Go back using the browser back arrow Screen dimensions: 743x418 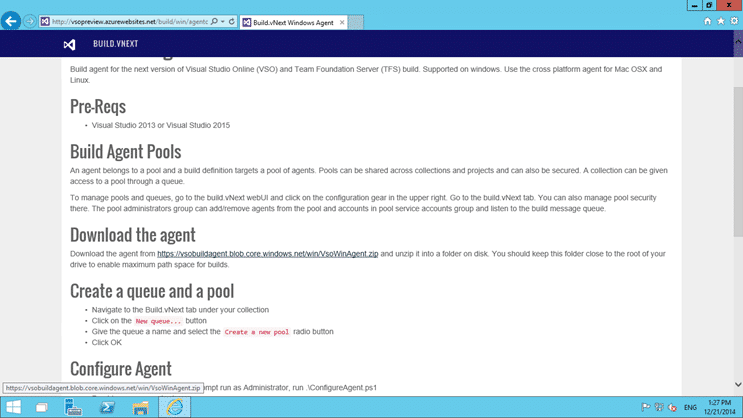[x=10, y=21]
